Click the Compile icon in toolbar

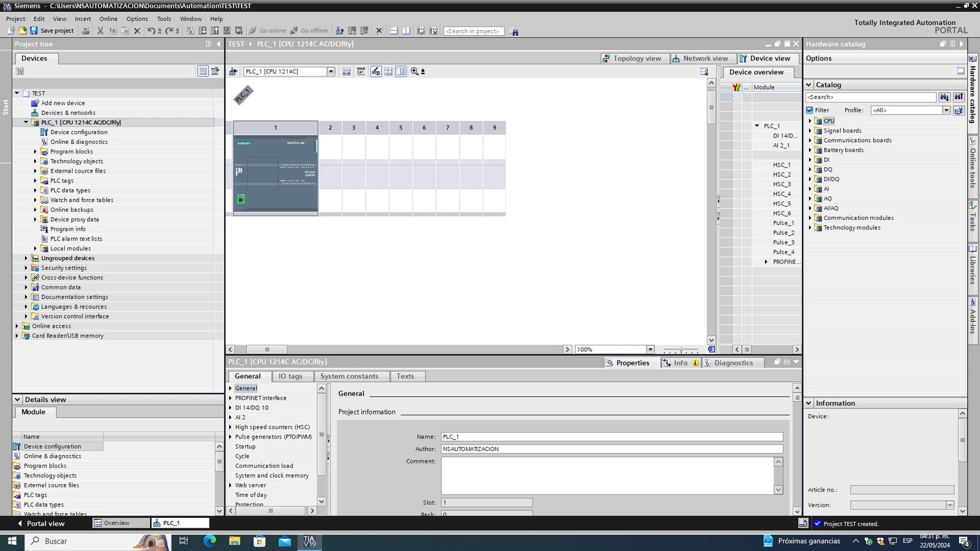(x=190, y=31)
